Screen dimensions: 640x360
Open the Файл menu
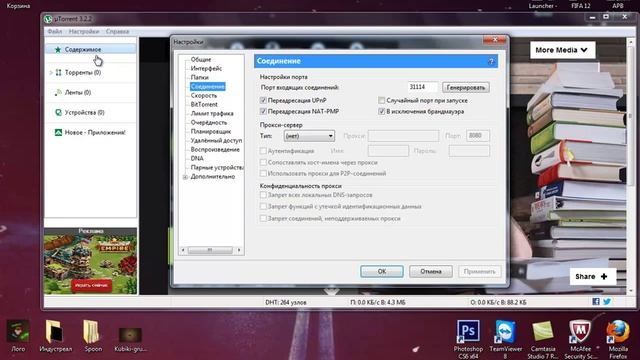(x=55, y=31)
